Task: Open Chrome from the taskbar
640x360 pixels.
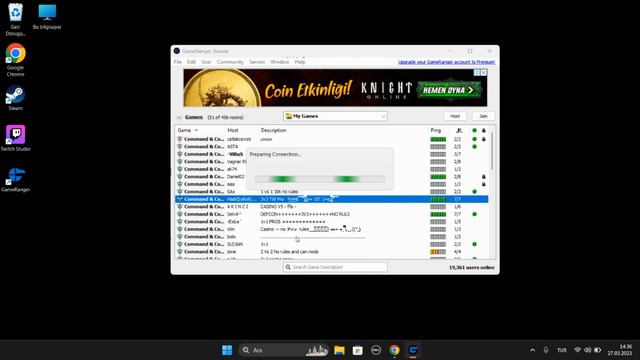Action: click(394, 350)
